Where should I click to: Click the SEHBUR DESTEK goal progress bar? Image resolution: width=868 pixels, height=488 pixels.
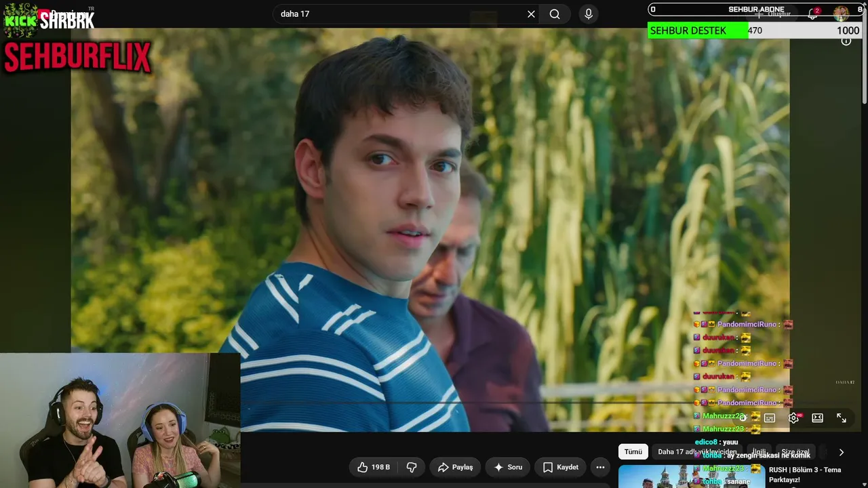755,30
